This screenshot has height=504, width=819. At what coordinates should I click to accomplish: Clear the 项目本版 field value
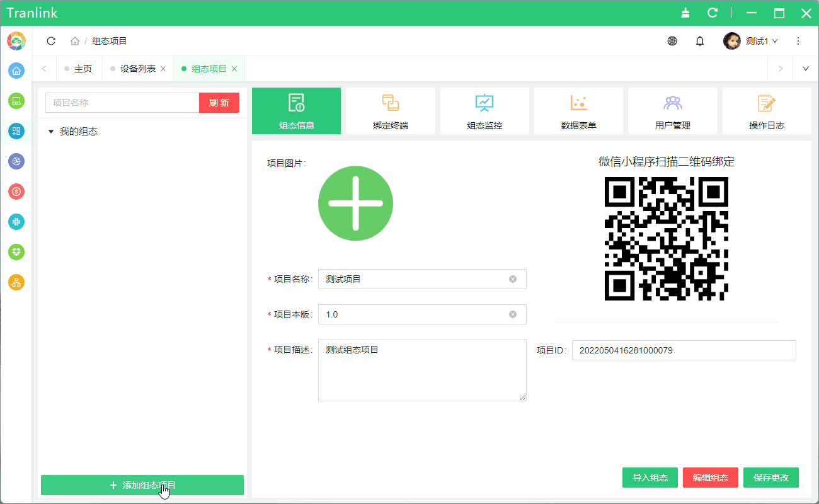(x=513, y=314)
